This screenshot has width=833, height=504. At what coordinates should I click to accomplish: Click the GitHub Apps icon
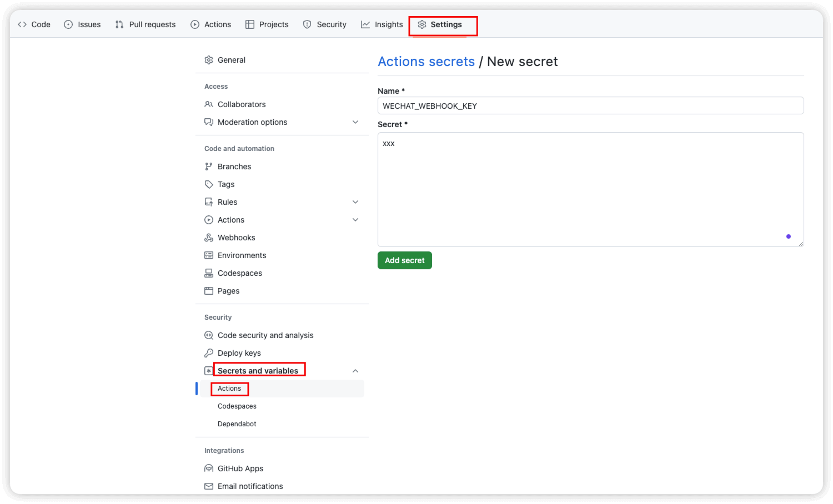point(209,468)
